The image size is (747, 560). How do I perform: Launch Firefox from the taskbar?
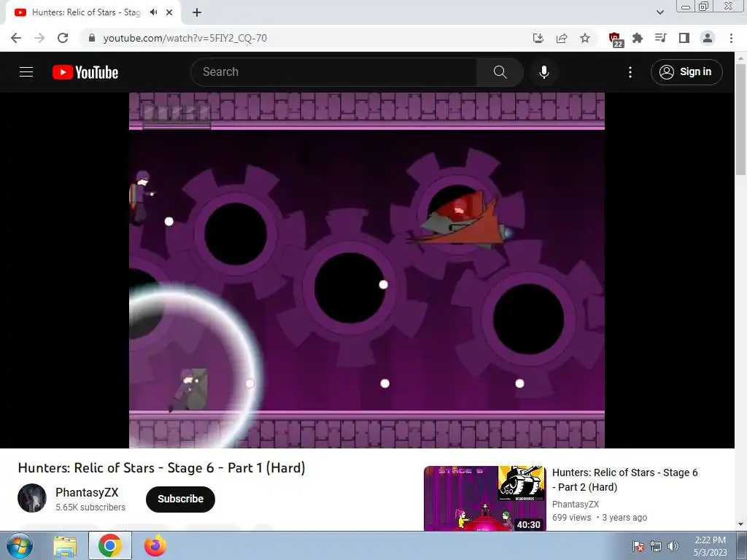(x=155, y=545)
